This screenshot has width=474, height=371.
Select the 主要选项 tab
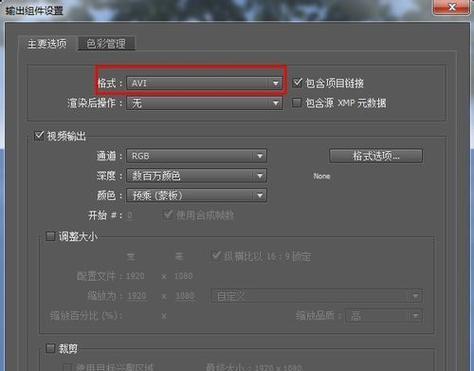coord(47,43)
